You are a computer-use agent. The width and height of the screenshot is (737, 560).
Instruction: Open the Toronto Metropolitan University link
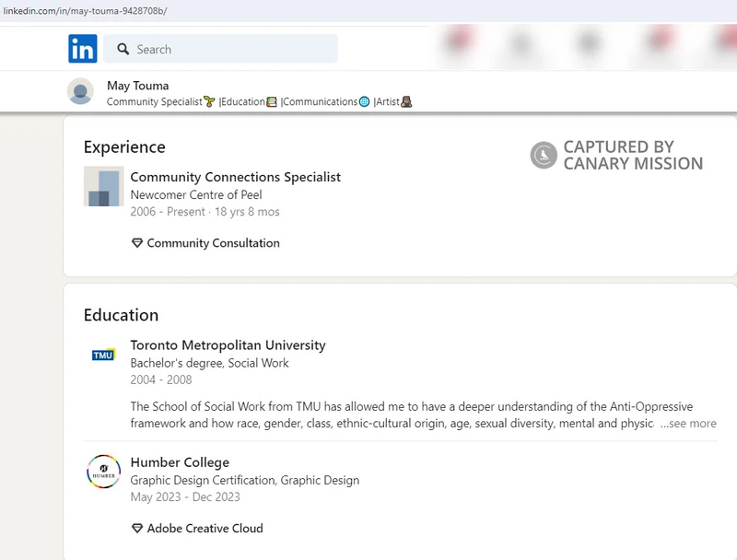(x=228, y=345)
